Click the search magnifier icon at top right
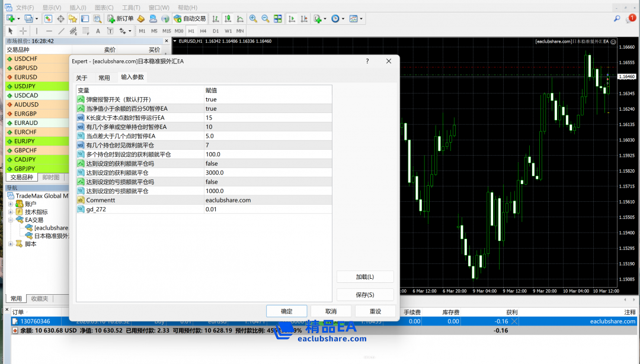640x364 pixels. (617, 19)
